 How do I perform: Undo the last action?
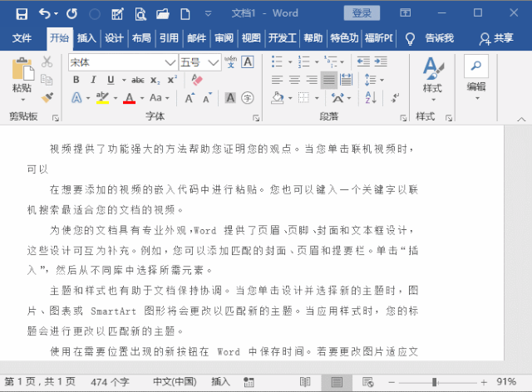point(44,13)
